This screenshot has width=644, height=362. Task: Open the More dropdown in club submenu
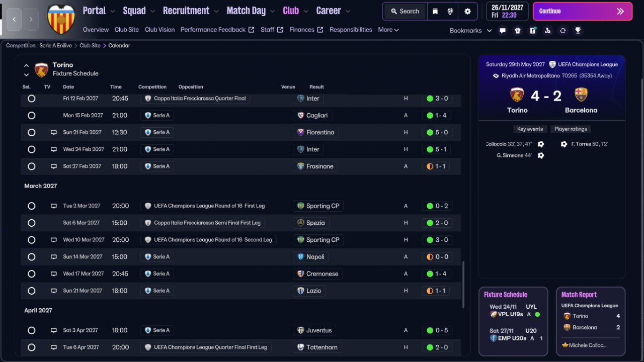click(388, 30)
